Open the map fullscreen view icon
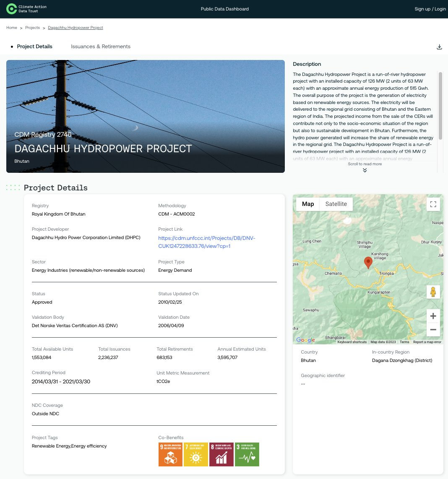This screenshot has height=479, width=448. pyautogui.click(x=433, y=204)
